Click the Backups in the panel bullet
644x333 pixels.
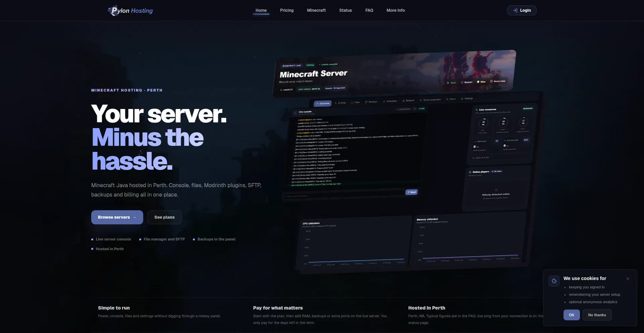click(x=214, y=239)
